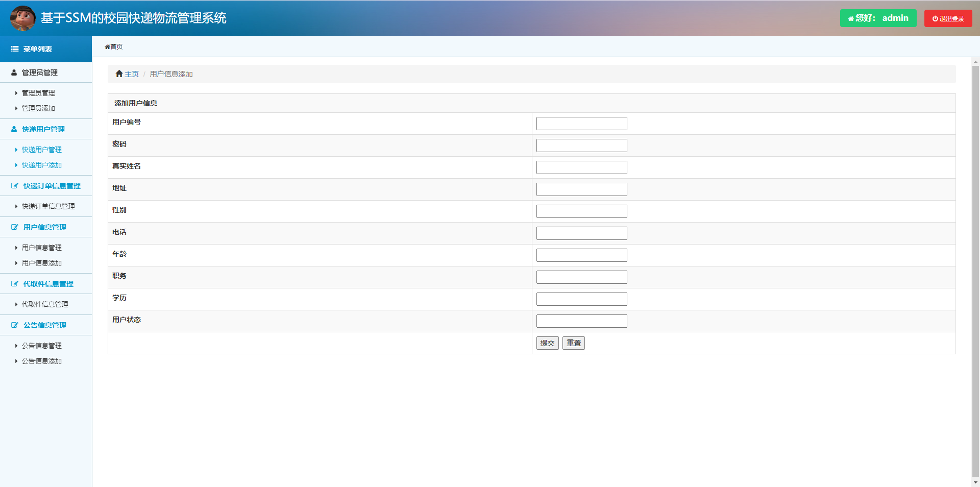Click into the 用户状态 text box
980x487 pixels.
click(x=581, y=321)
